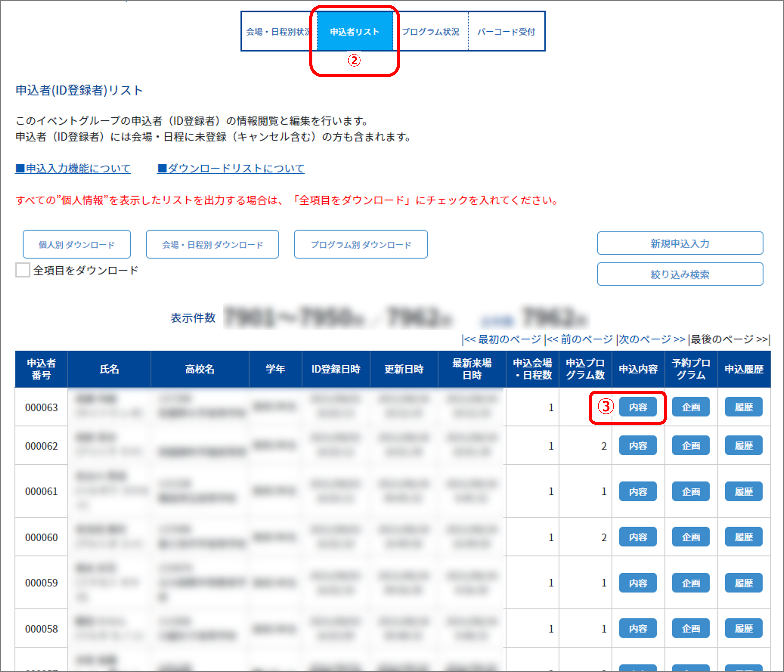Click the 学年 column header

point(275,369)
